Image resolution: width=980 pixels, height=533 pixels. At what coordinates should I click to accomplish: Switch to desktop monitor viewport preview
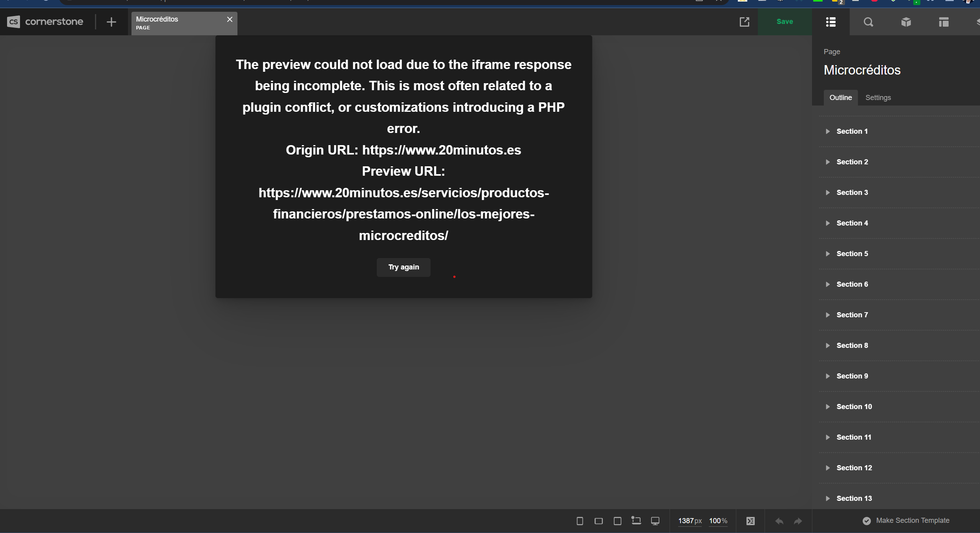tap(655, 521)
